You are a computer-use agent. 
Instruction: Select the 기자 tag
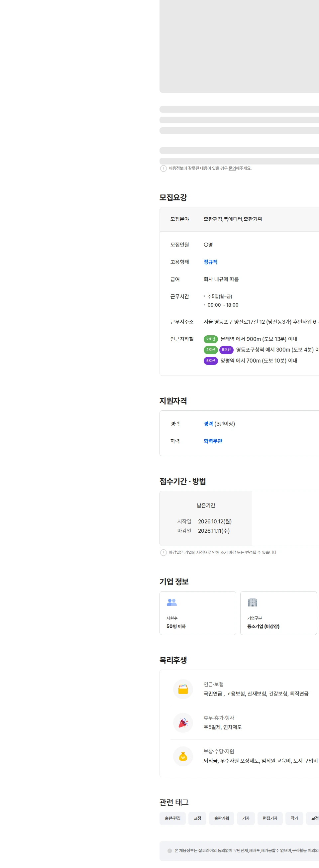coord(246,818)
